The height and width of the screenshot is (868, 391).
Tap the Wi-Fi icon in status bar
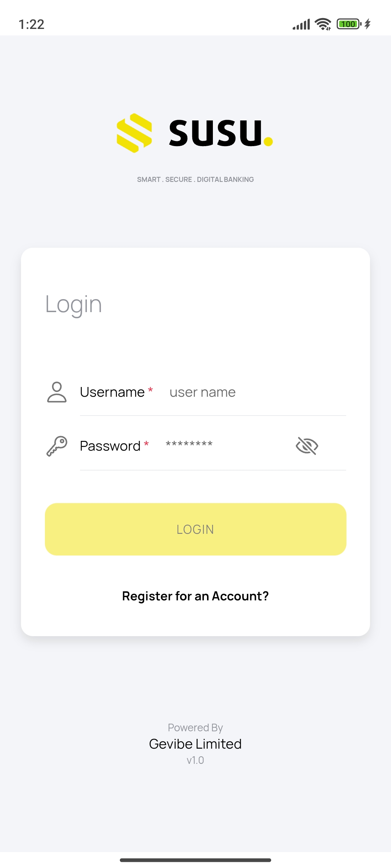(x=323, y=24)
